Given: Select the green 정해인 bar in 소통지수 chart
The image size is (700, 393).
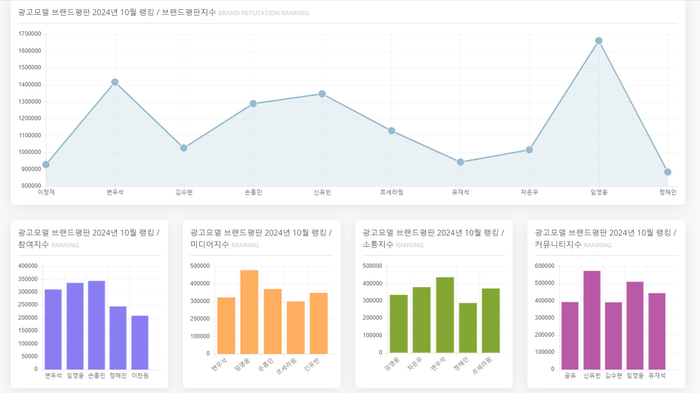Looking at the screenshot, I should (x=468, y=328).
